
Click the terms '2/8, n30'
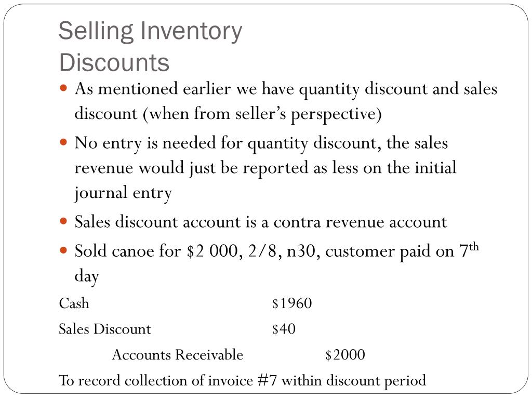pos(284,251)
